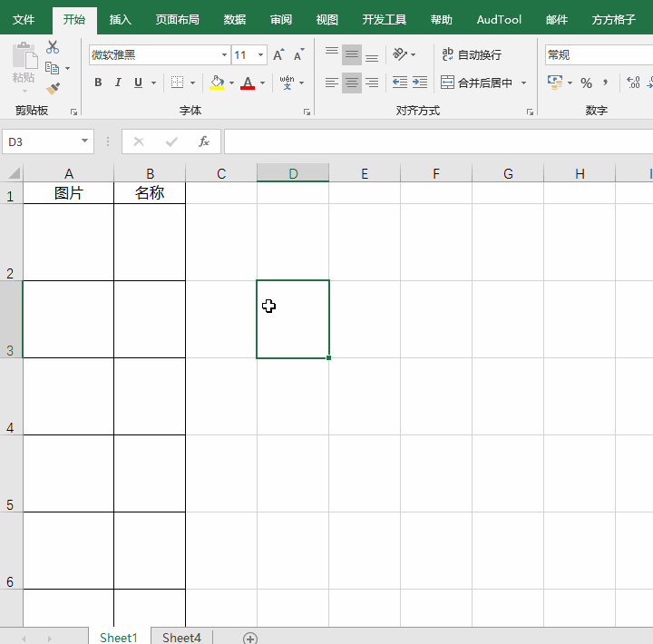Open accounting format dropdown arrow
This screenshot has height=644, width=653.
tap(570, 83)
